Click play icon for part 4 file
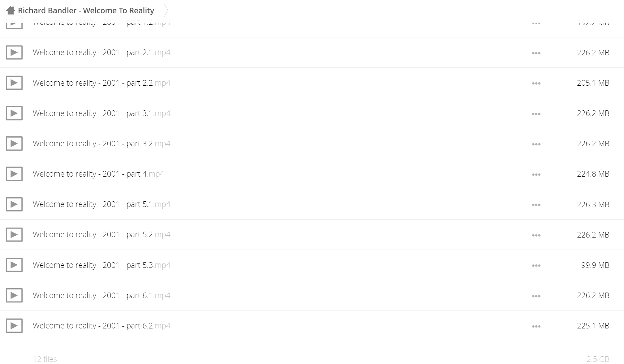The image size is (624, 364). click(14, 174)
